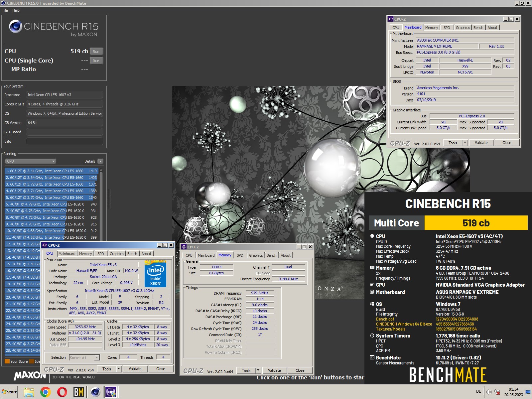Open the Help menu in Cinebench
532x399 pixels.
coord(16,10)
